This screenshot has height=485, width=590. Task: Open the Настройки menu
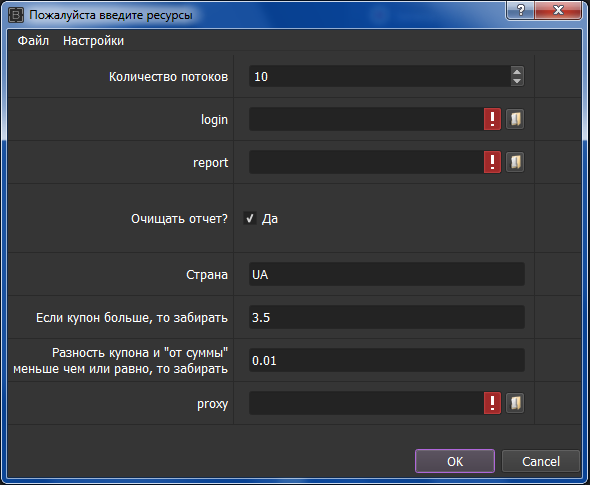point(93,41)
